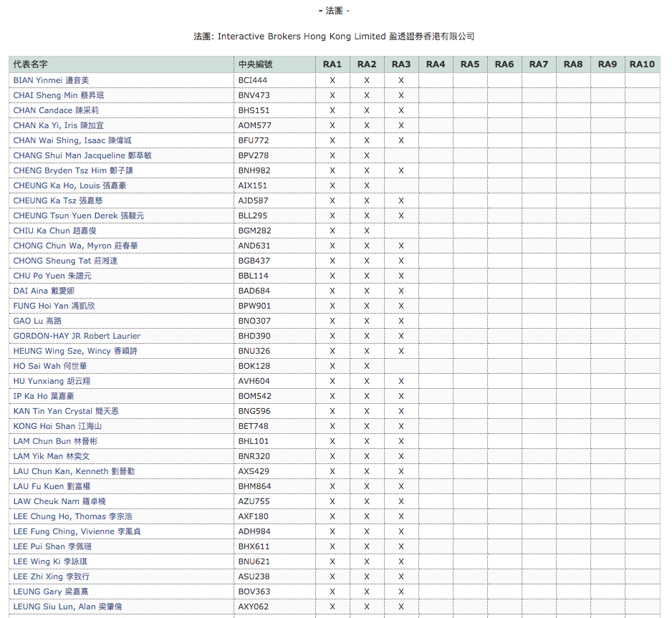Viewport: 672px width, 618px height.
Task: Click DAI Aina name link
Action: tap(44, 290)
